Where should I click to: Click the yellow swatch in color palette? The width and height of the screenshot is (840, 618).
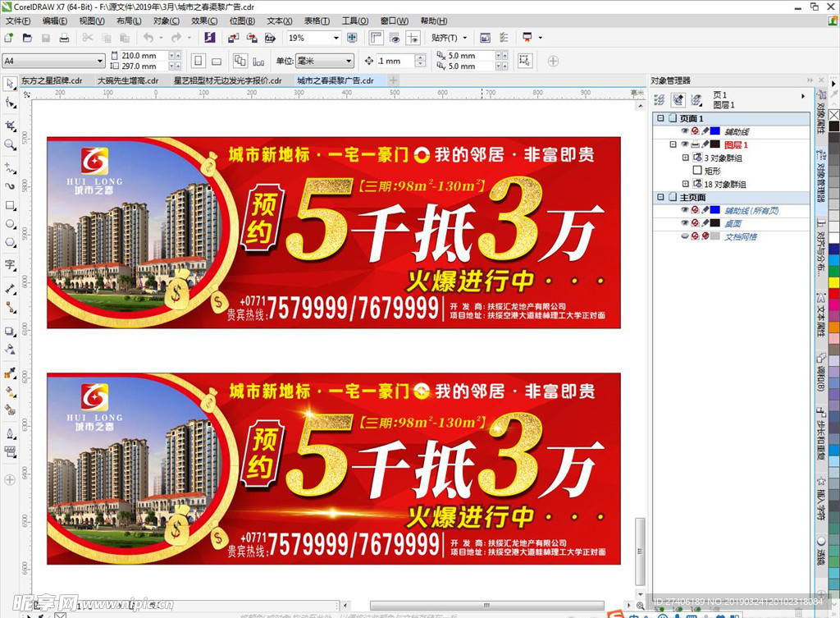[833, 282]
